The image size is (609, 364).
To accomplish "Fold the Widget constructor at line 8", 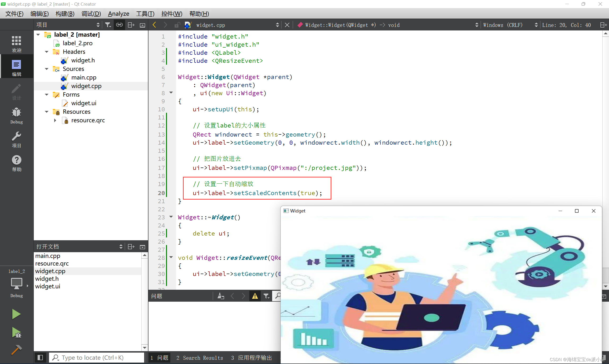I will tap(171, 93).
